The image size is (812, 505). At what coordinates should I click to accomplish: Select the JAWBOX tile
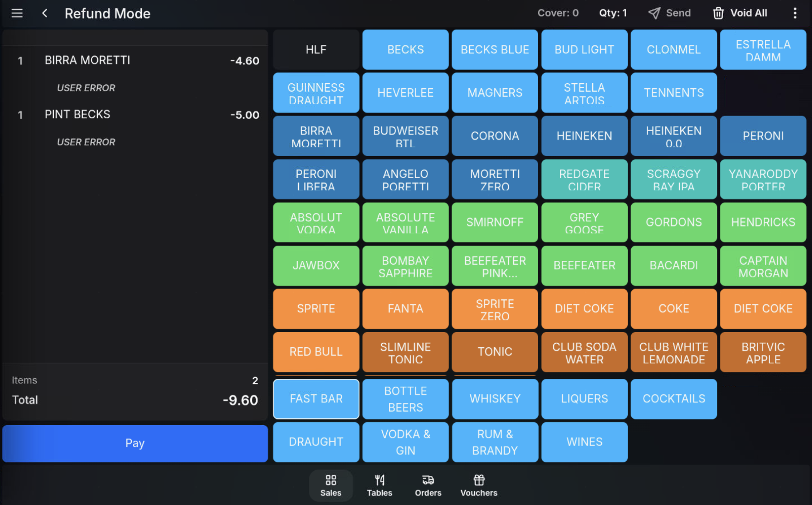316,265
